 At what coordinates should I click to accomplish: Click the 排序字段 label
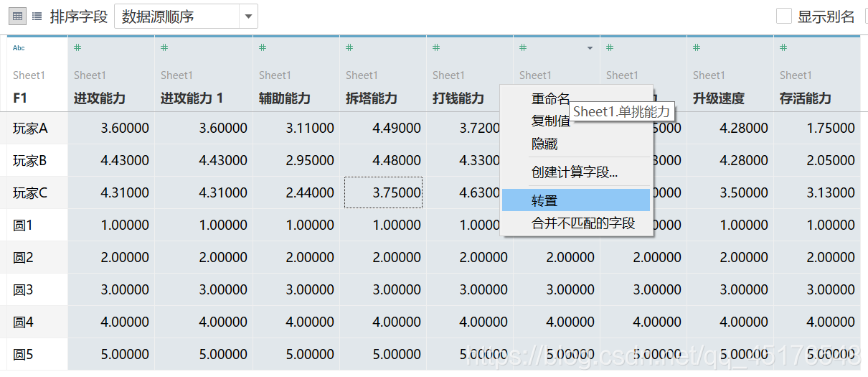pos(79,17)
